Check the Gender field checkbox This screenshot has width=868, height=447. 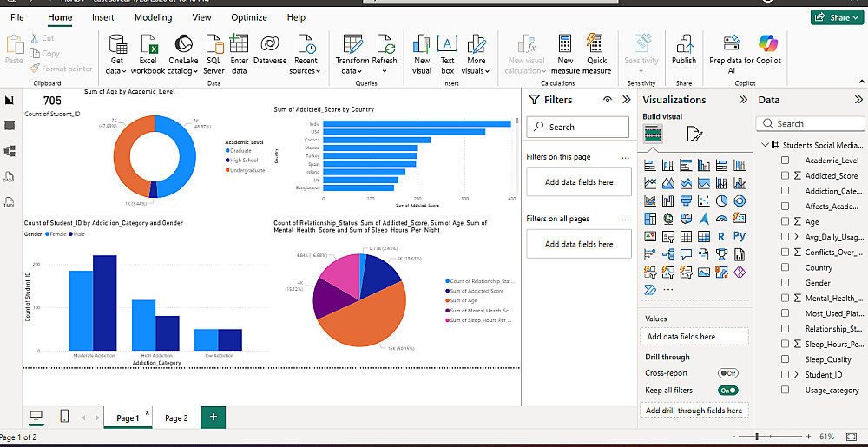point(785,283)
